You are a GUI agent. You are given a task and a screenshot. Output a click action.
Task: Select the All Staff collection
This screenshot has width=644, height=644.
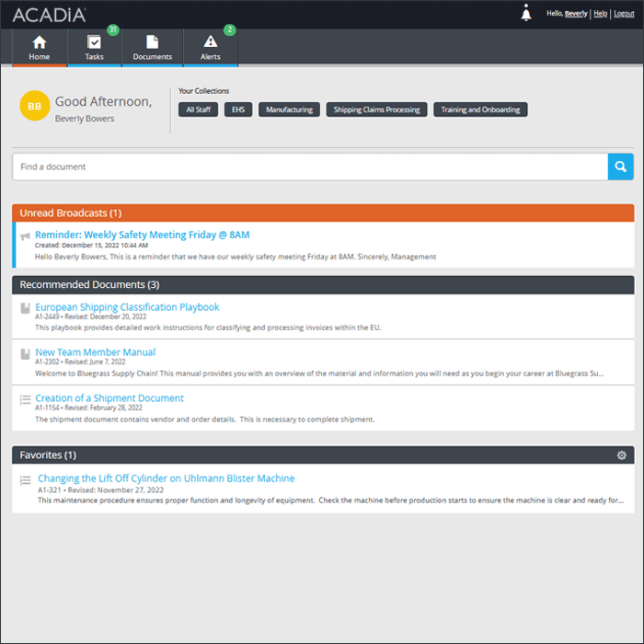coord(198,109)
